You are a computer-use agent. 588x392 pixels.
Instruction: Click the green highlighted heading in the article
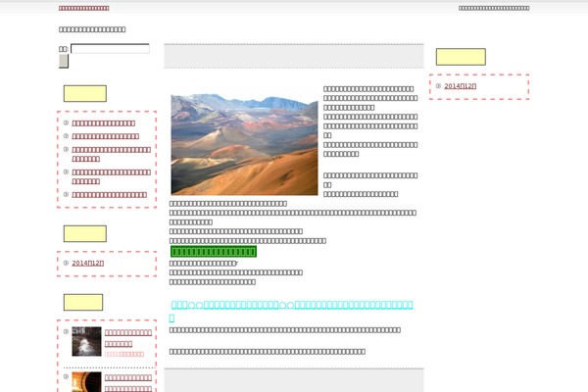[214, 251]
